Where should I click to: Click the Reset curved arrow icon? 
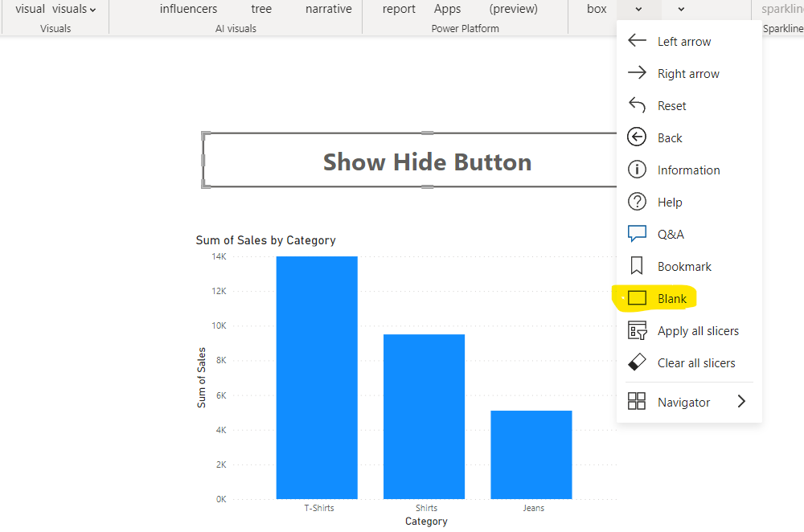coord(637,105)
